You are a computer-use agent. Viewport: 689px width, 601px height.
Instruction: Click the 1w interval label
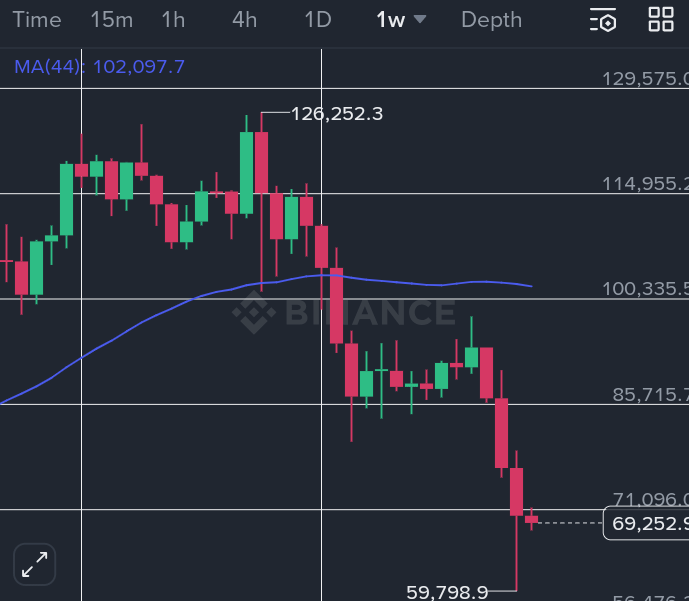coord(390,20)
